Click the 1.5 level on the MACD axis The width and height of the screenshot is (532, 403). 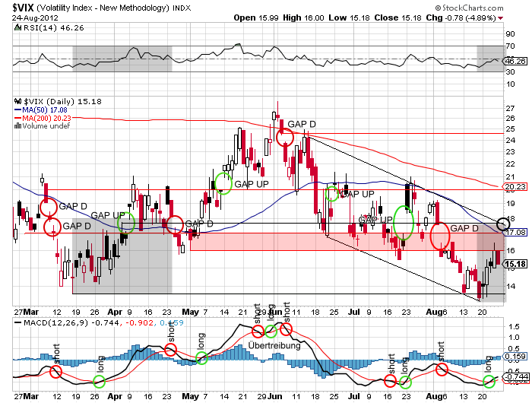point(515,327)
